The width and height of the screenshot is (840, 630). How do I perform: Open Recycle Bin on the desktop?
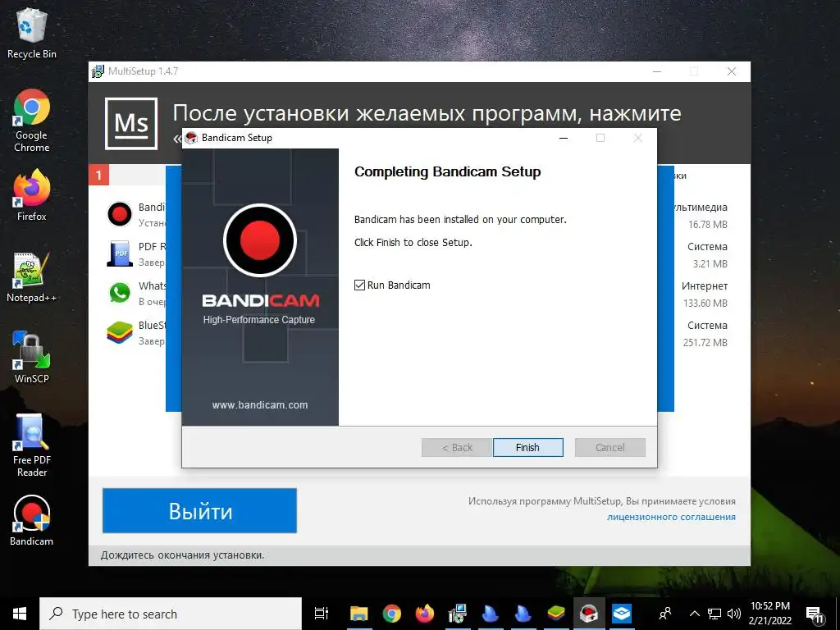(32, 34)
